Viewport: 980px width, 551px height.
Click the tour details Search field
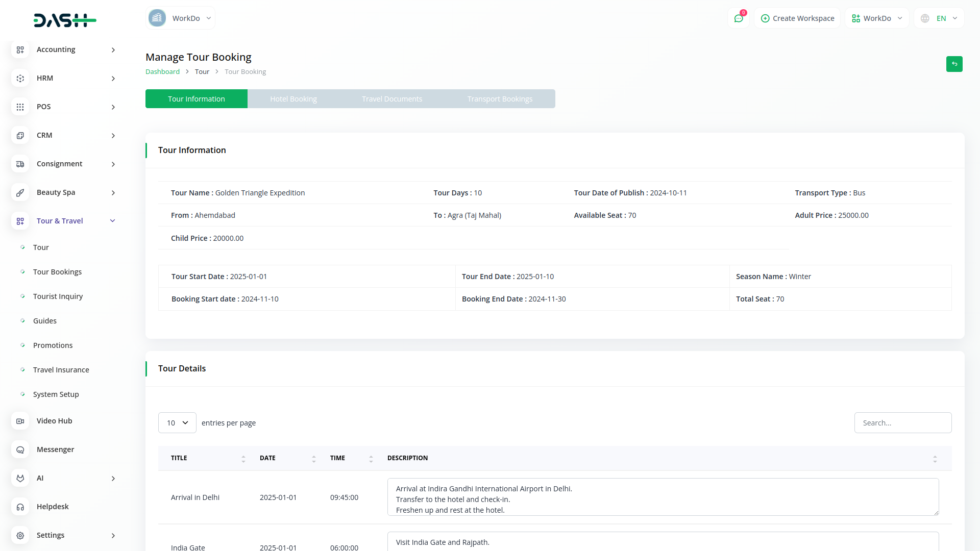[902, 422]
